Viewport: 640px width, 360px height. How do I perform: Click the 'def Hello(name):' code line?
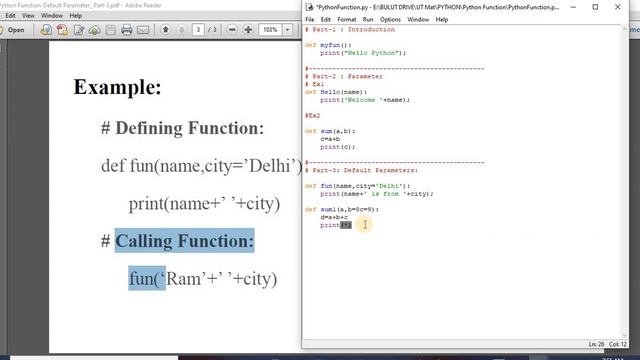click(336, 92)
